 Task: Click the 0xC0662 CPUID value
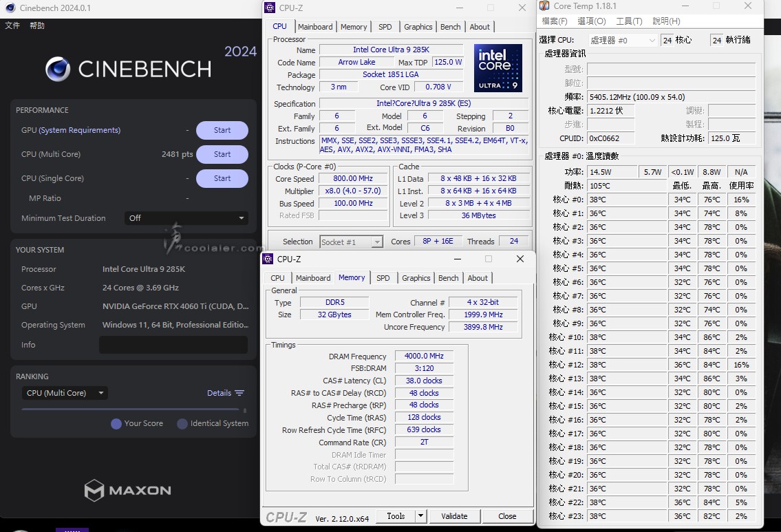tap(610, 138)
